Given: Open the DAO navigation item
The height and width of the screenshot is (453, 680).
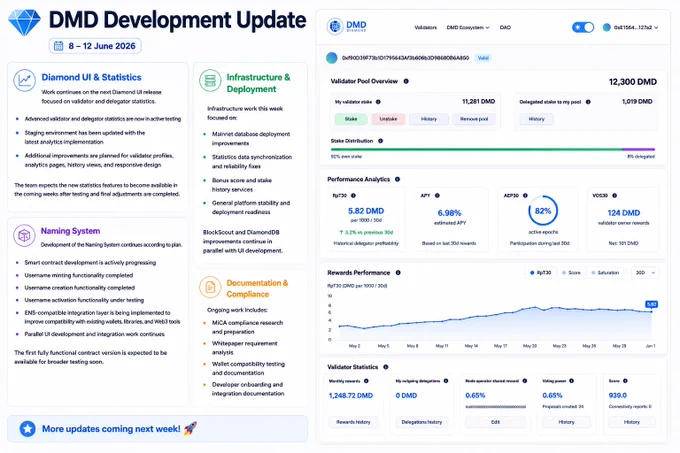Looking at the screenshot, I should [505, 27].
